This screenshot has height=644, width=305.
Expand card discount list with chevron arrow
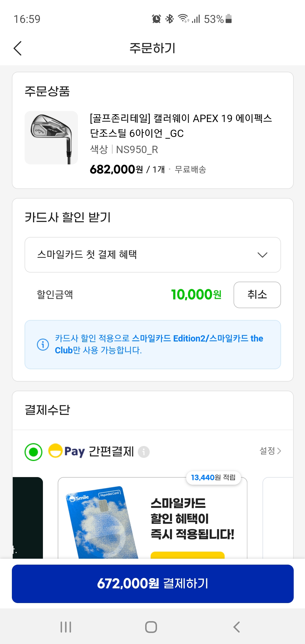[x=262, y=255]
